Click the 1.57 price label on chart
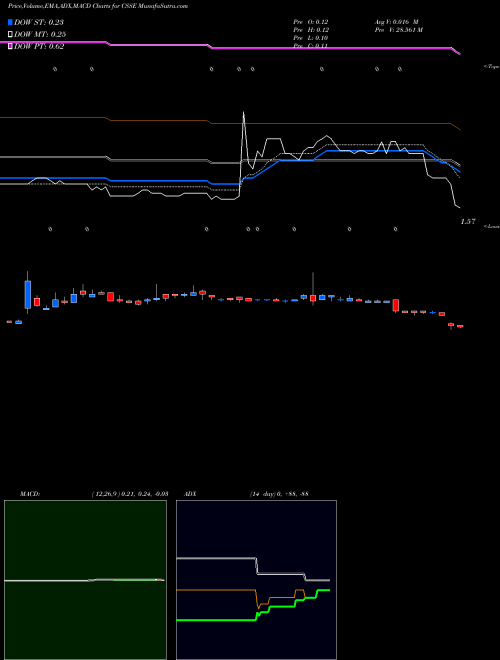This screenshot has width=500, height=660. click(x=468, y=221)
